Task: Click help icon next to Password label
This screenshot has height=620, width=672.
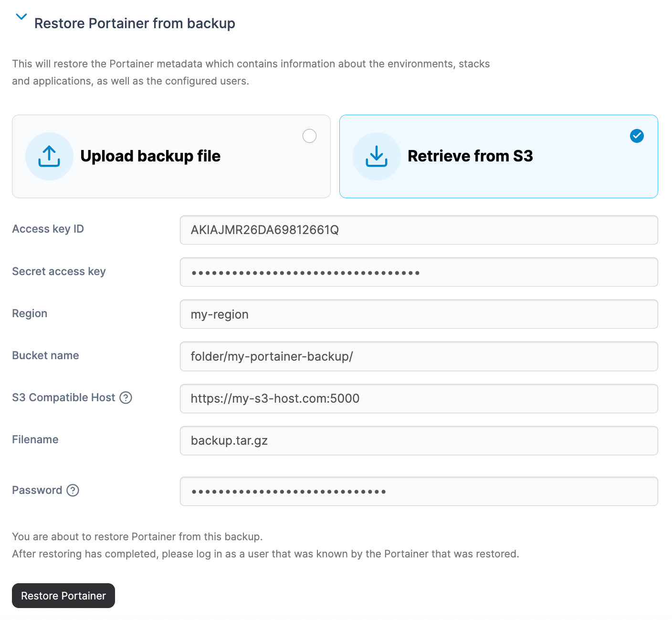Action: point(73,490)
